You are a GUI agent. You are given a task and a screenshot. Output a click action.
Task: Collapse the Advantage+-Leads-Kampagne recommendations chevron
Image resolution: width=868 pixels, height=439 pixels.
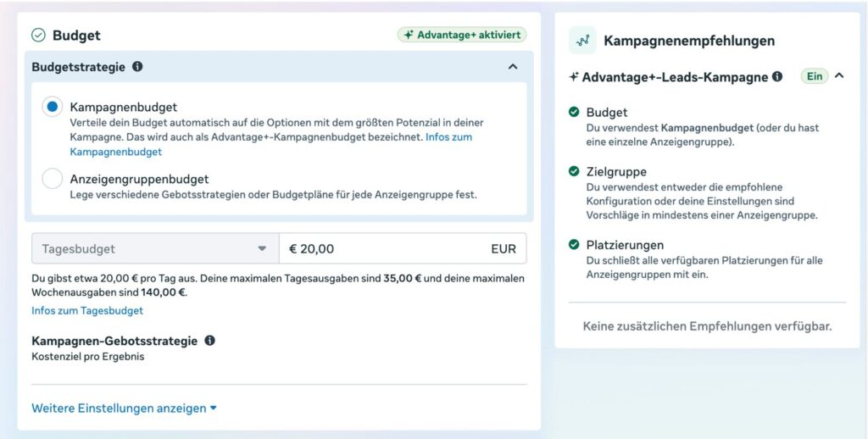coord(839,75)
